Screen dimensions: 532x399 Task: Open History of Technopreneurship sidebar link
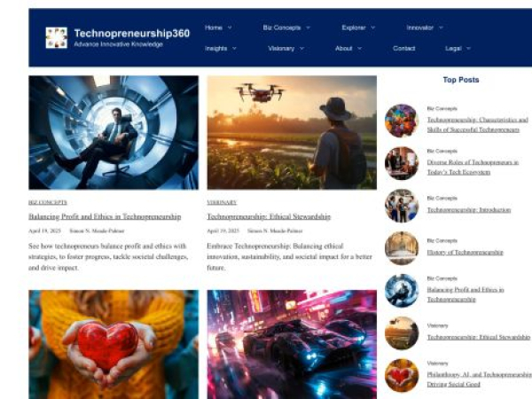point(465,253)
